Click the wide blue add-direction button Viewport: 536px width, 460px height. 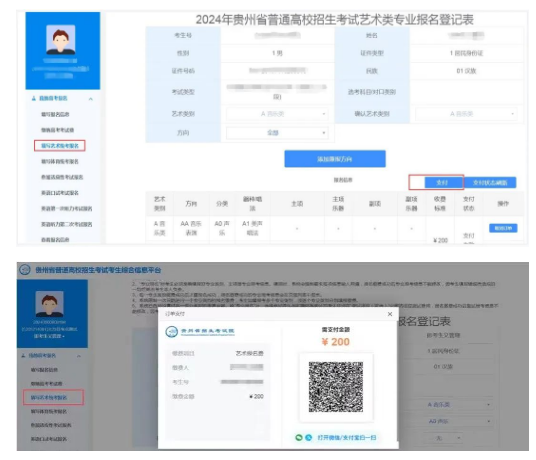point(335,159)
